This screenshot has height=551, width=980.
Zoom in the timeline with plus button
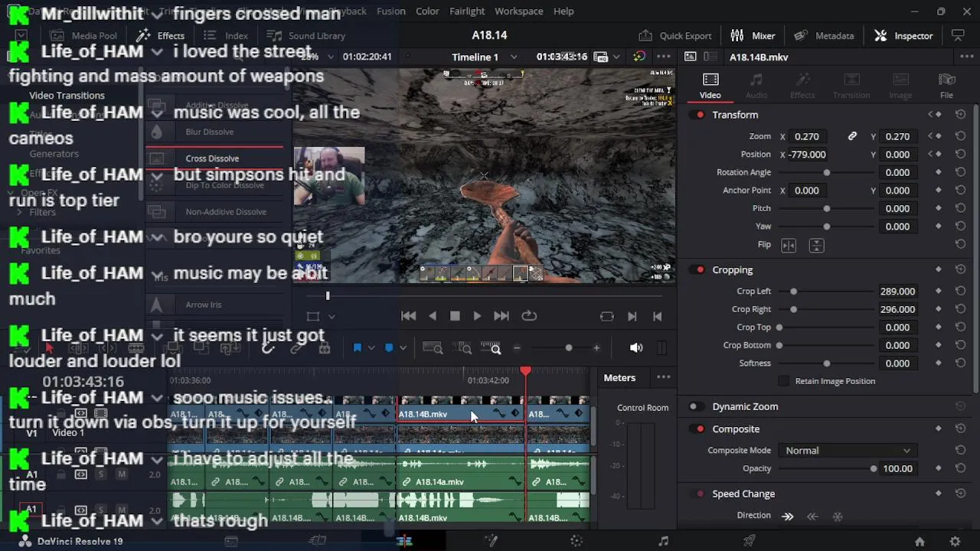(596, 348)
